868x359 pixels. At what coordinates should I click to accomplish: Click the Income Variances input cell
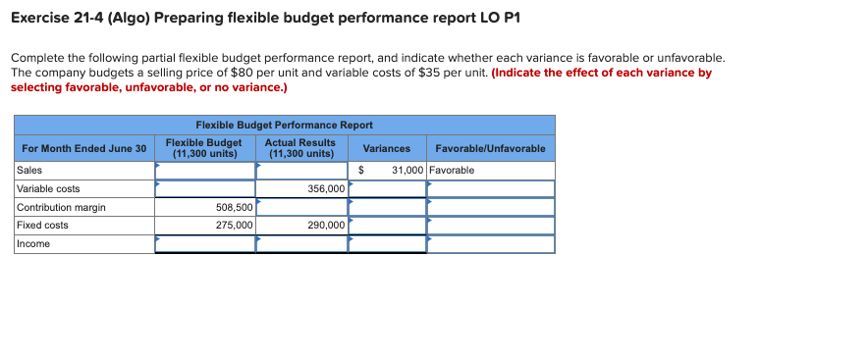(x=387, y=244)
